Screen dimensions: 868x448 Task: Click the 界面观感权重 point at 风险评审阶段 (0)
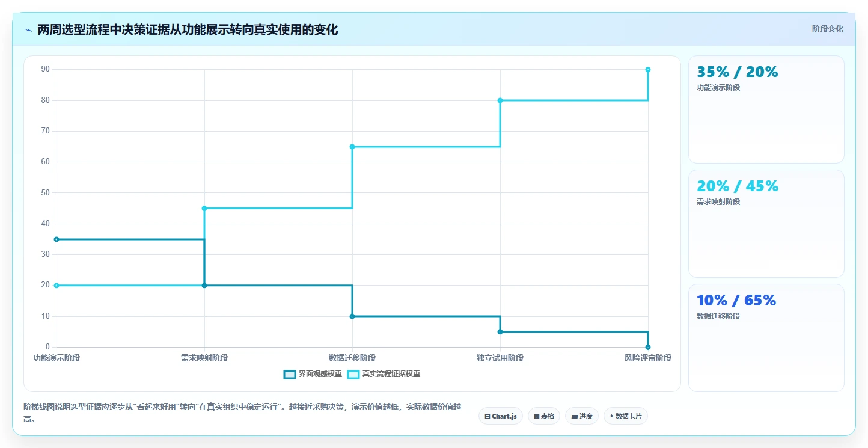(648, 347)
